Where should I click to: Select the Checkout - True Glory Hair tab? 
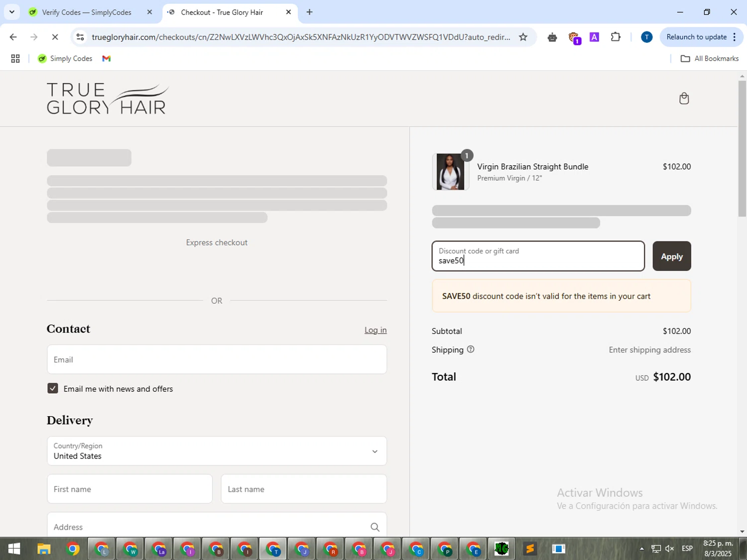click(222, 12)
